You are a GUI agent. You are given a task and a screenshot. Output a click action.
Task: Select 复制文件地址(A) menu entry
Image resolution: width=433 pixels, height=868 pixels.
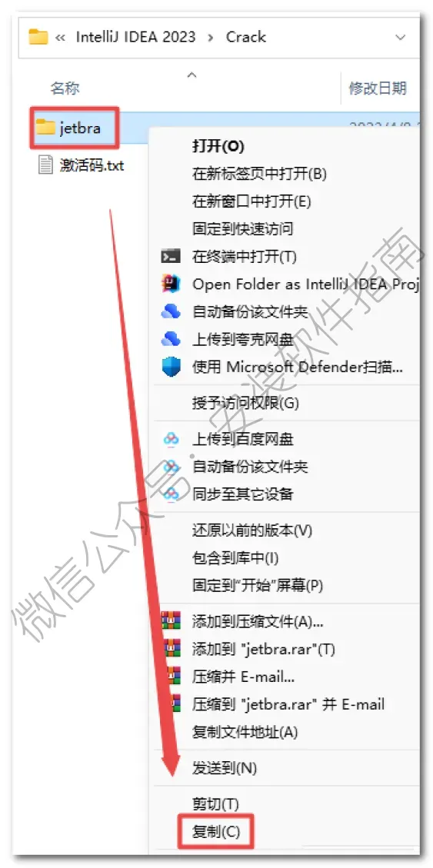pos(245,733)
